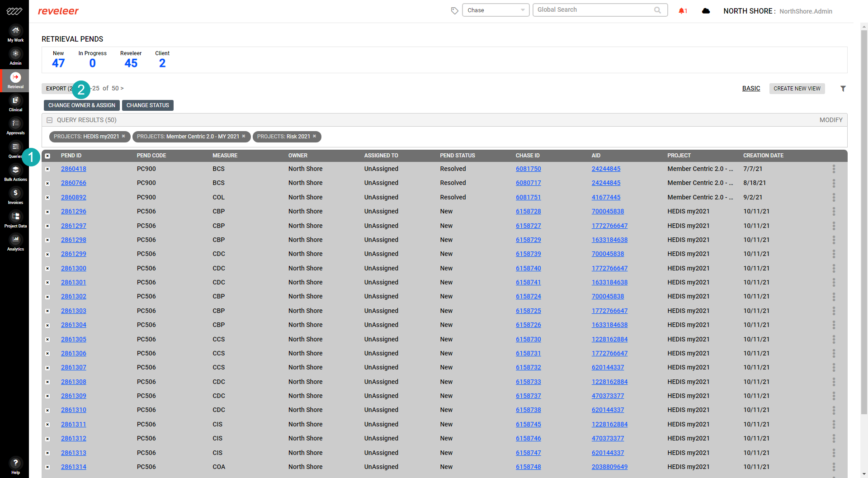Open the Chase search type dropdown

pos(495,10)
